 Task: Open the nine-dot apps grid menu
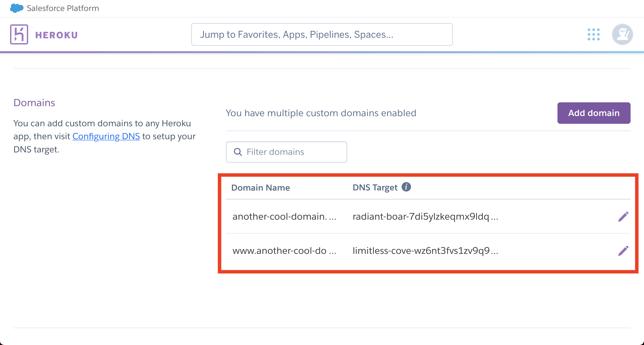[x=593, y=34]
